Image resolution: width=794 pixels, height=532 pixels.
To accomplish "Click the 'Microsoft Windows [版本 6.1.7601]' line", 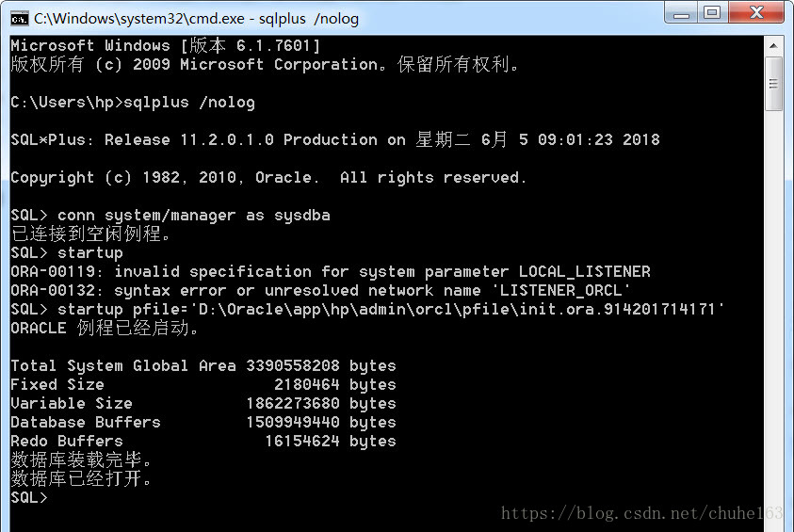I will (x=166, y=45).
